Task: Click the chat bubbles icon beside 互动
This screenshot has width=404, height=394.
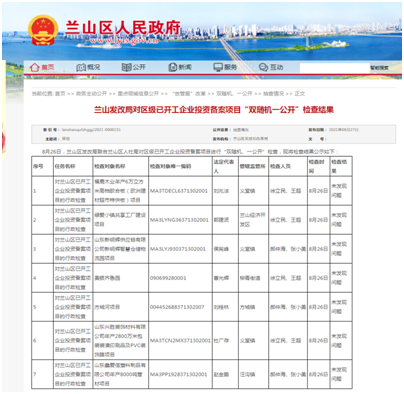Action: coord(263,67)
